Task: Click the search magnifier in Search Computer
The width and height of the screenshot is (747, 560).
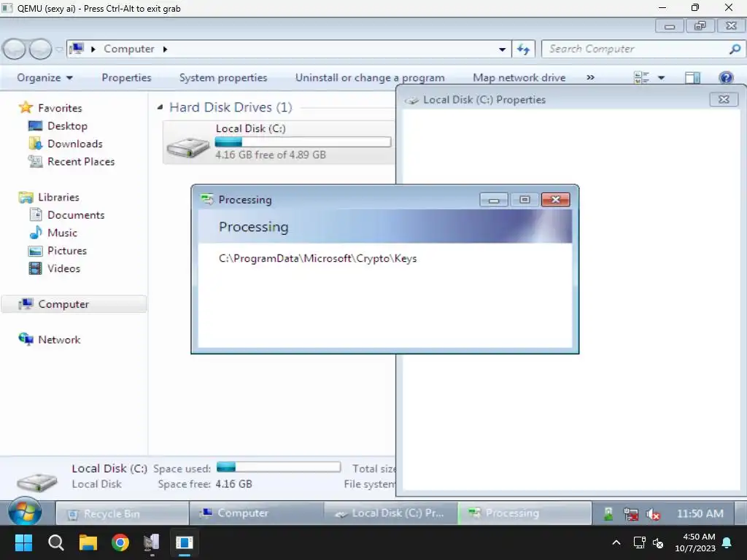Action: point(735,49)
